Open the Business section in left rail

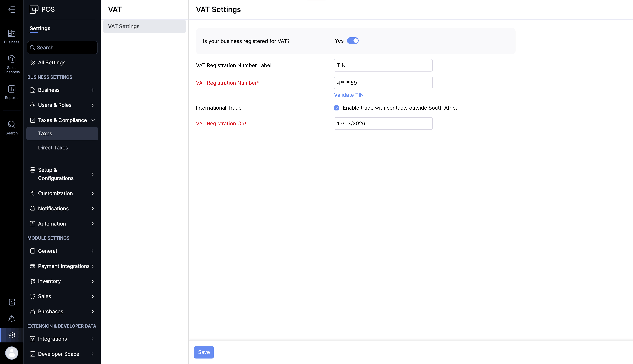point(12,37)
